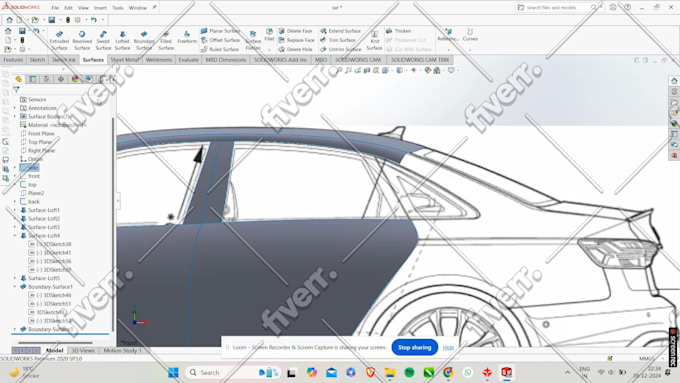Click the Rebuild traffic light icon
The height and width of the screenshot is (383, 680).
click(68, 20)
